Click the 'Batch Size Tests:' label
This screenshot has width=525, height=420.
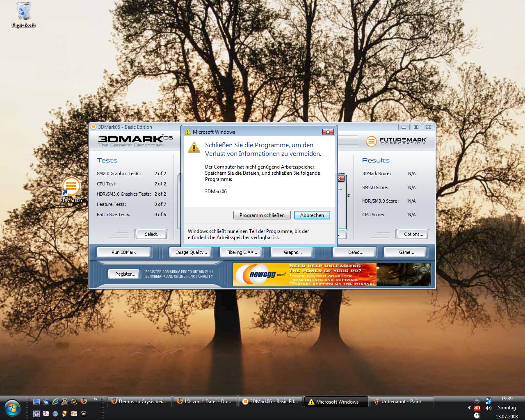[114, 215]
